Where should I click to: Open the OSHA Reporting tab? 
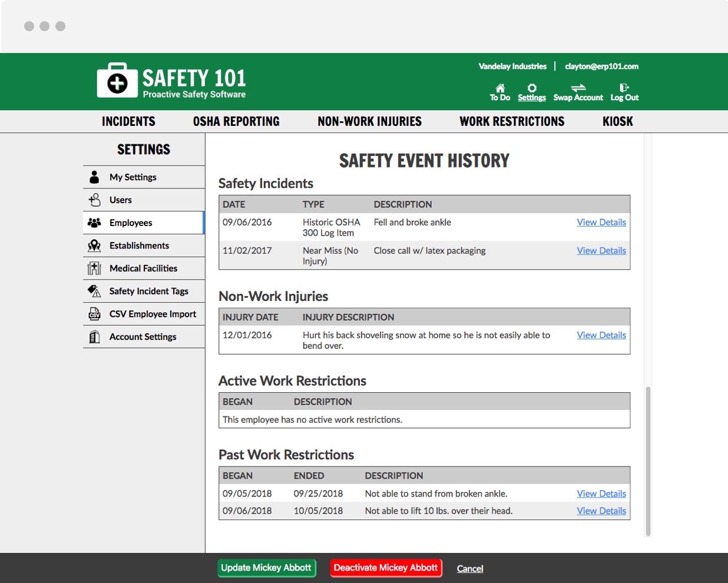[x=236, y=121]
